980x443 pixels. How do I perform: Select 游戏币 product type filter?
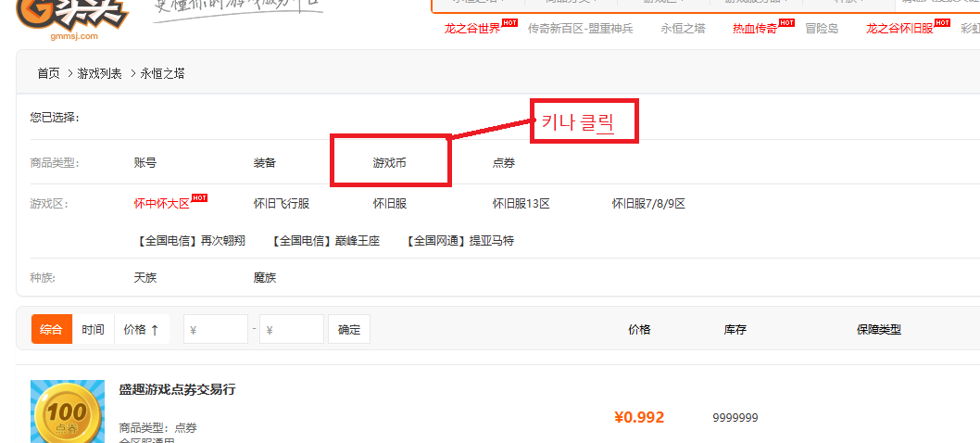pos(389,163)
